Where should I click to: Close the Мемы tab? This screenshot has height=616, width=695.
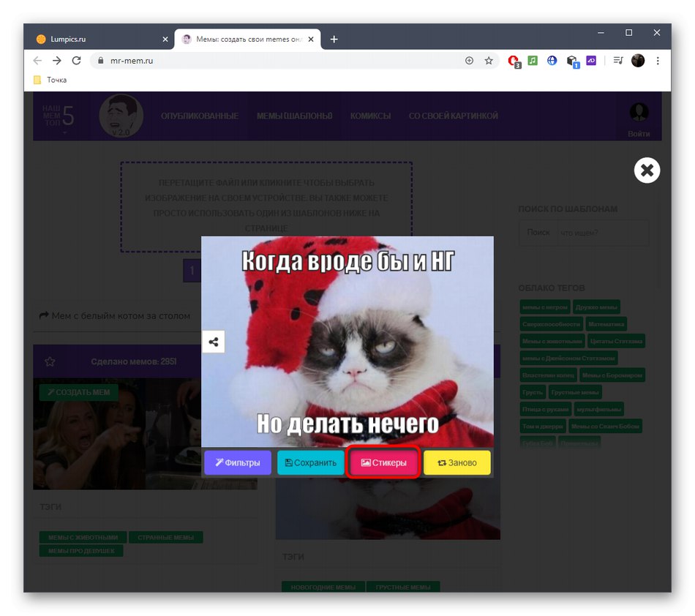pyautogui.click(x=311, y=40)
